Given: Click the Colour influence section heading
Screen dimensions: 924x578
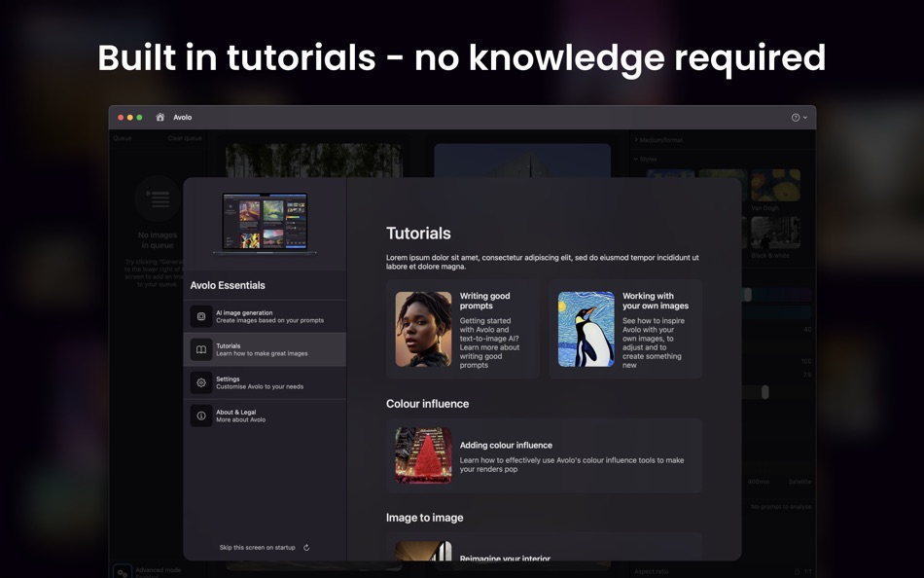Looking at the screenshot, I should point(427,404).
